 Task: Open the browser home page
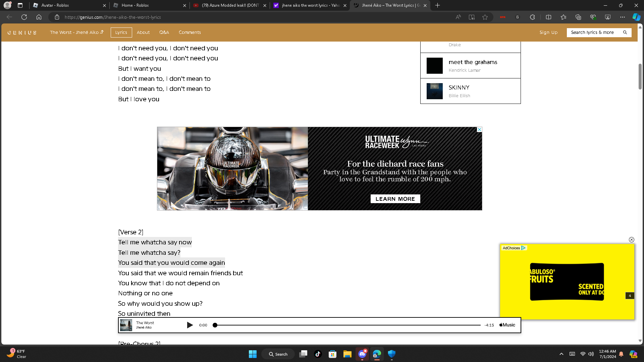tap(39, 17)
